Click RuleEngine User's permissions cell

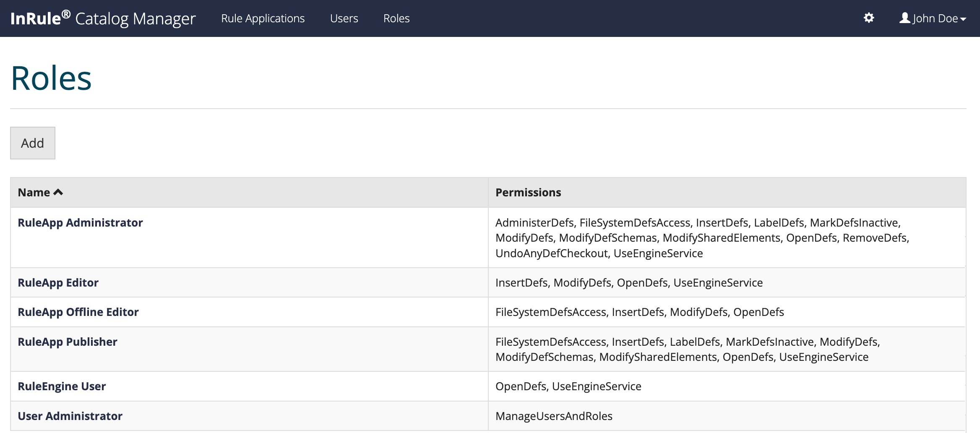(568, 386)
